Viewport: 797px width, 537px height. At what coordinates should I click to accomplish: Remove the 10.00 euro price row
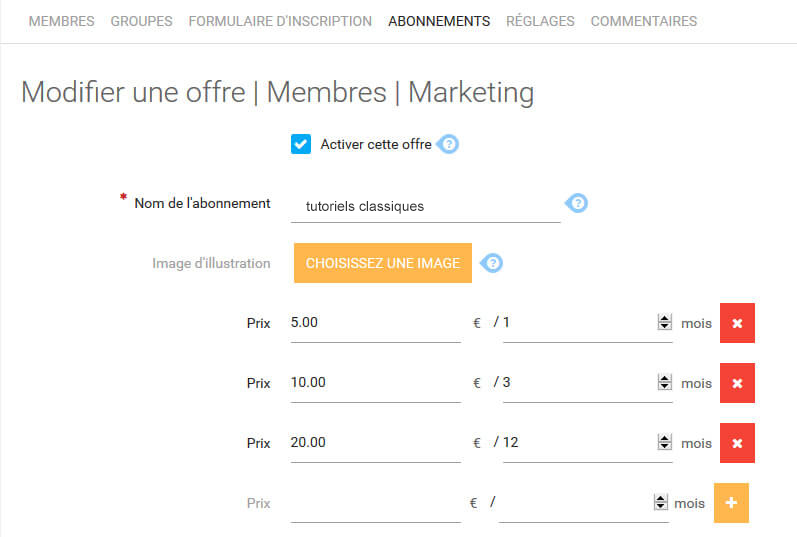click(x=737, y=383)
